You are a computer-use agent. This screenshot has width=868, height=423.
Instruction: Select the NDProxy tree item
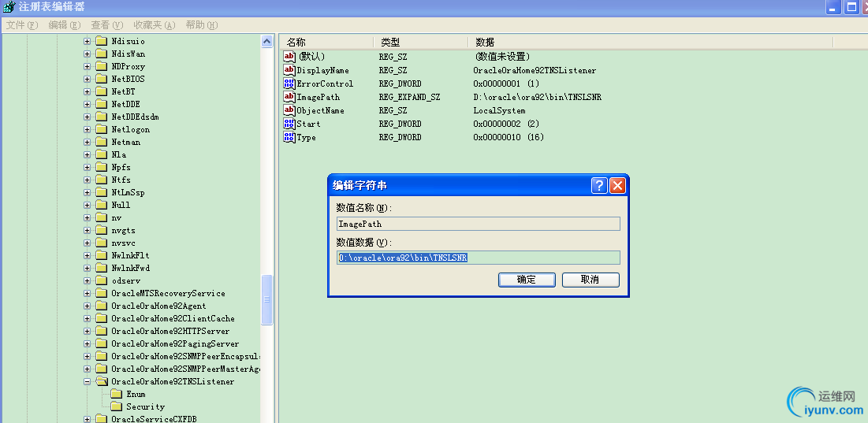(x=128, y=66)
